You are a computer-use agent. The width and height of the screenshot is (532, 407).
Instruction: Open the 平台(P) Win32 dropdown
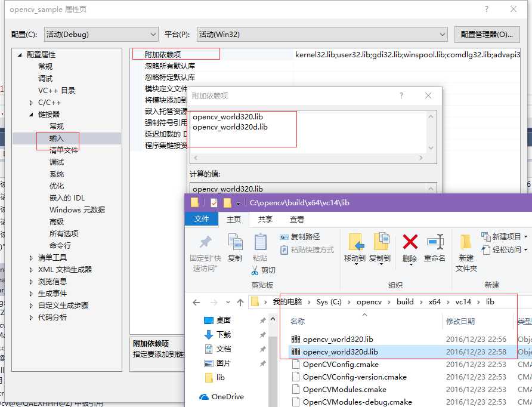(322, 34)
